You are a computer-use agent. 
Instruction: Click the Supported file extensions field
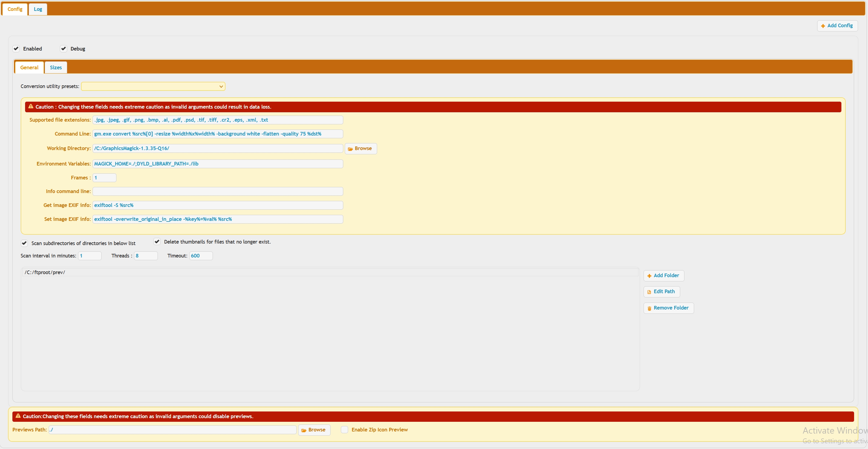coord(218,120)
